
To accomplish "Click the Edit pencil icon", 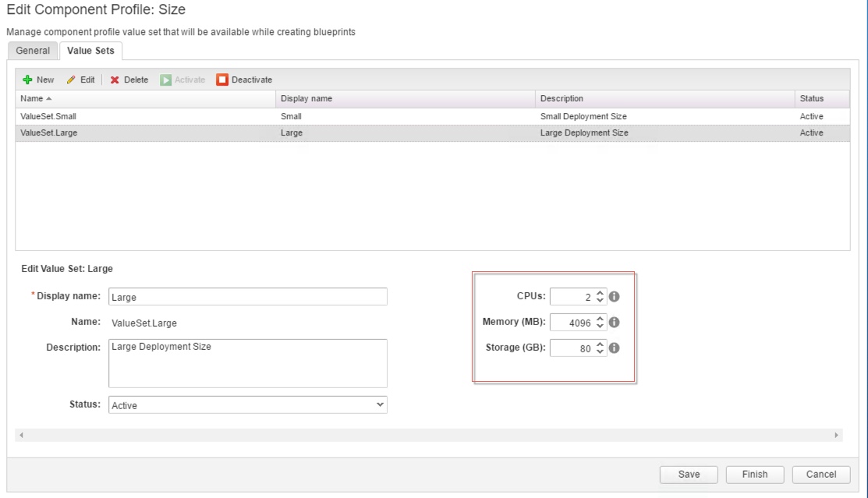I will click(x=72, y=79).
